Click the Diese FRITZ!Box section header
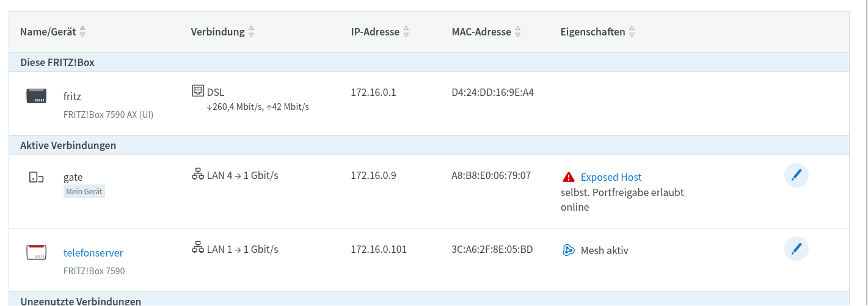This screenshot has height=306, width=868. pyautogui.click(x=57, y=62)
